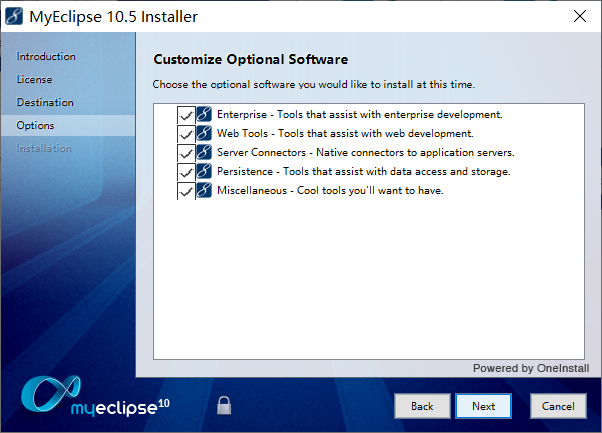The image size is (602, 433).
Task: Select 'Web Tools - Tools that assist with web development.' text
Action: (x=345, y=133)
